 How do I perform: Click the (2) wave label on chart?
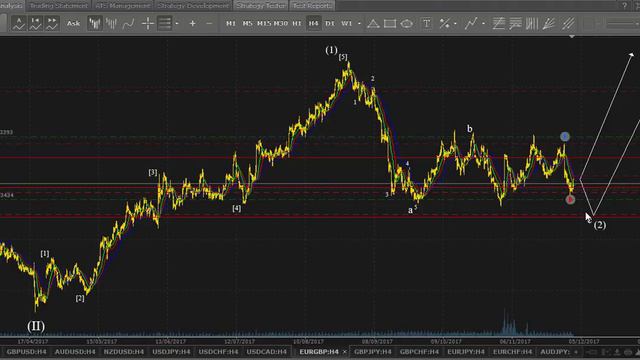[600, 225]
